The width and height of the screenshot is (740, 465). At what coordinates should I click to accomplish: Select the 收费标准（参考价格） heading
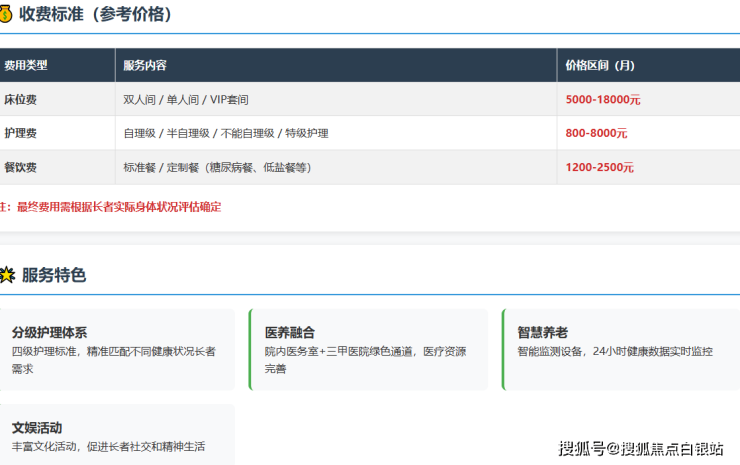(95, 15)
